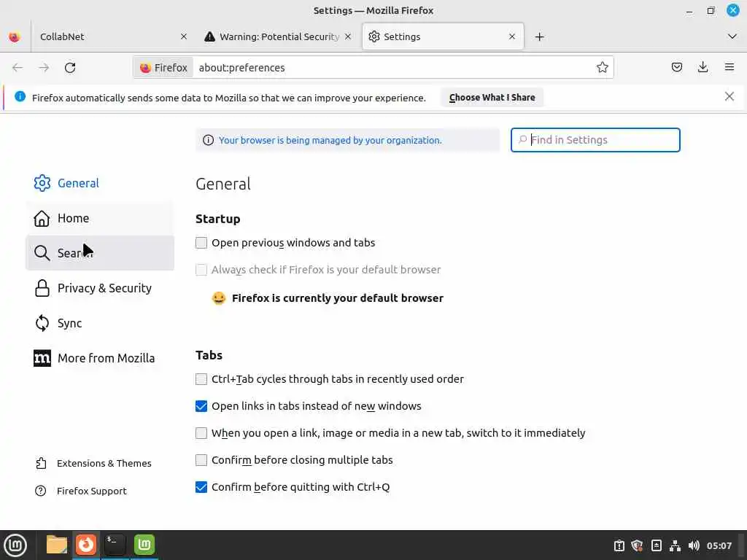Screen dimensions: 747x560
Task: Click the green Mint app taskbar icon
Action: 144,545
